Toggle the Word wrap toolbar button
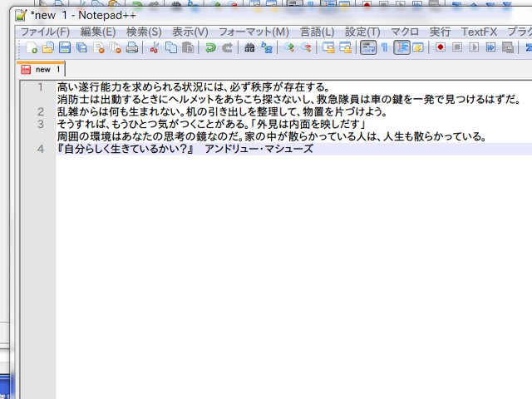Viewport: 532px width, 399px height. pyautogui.click(x=367, y=47)
